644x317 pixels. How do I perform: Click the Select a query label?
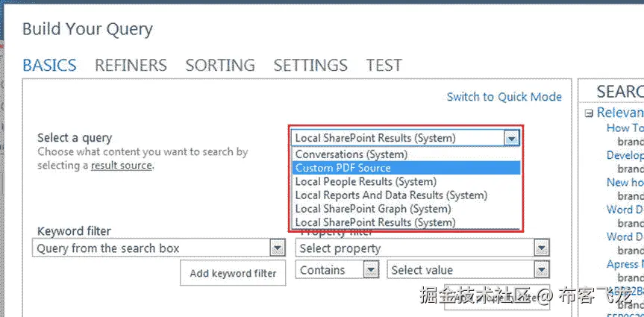(75, 138)
